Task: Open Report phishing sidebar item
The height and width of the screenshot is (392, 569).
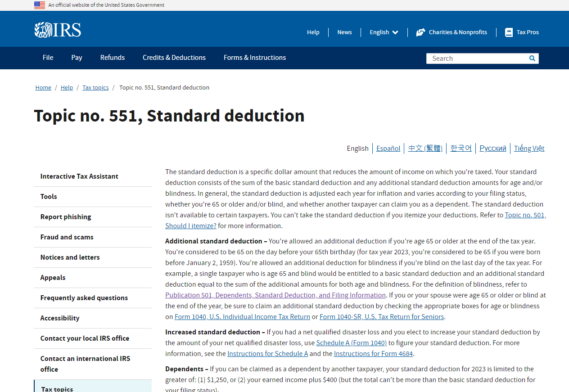Action: coord(93,217)
